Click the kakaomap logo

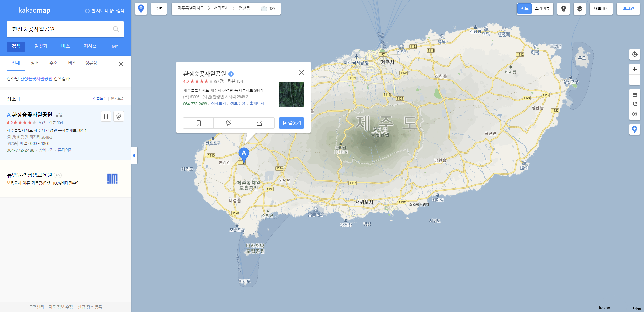tap(34, 10)
